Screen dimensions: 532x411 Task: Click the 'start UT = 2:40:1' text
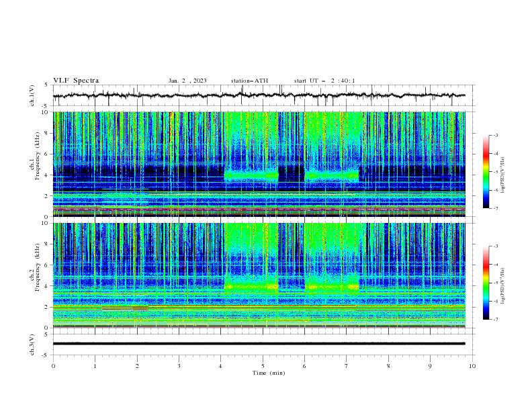tap(324, 81)
